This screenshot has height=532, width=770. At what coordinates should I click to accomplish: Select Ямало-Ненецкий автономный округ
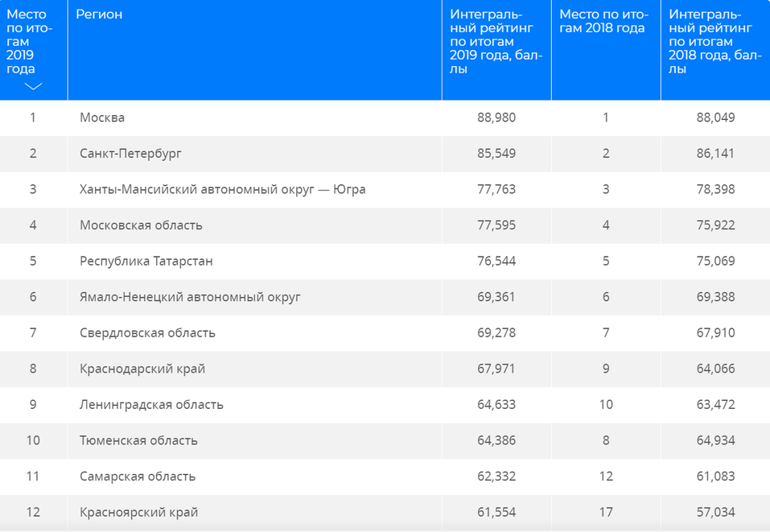click(190, 297)
